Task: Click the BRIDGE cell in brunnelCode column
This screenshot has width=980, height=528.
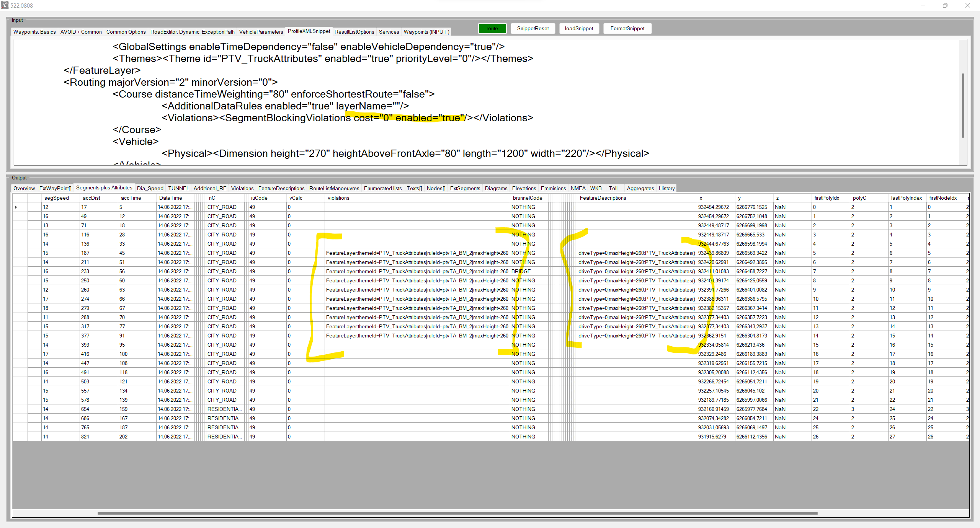Action: (521, 271)
